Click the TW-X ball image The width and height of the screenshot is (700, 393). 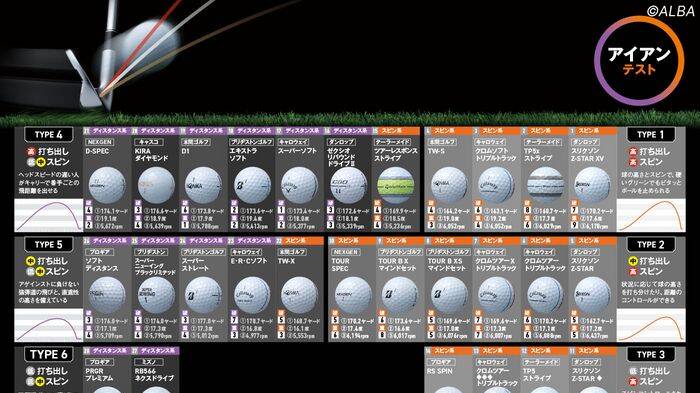point(300,295)
